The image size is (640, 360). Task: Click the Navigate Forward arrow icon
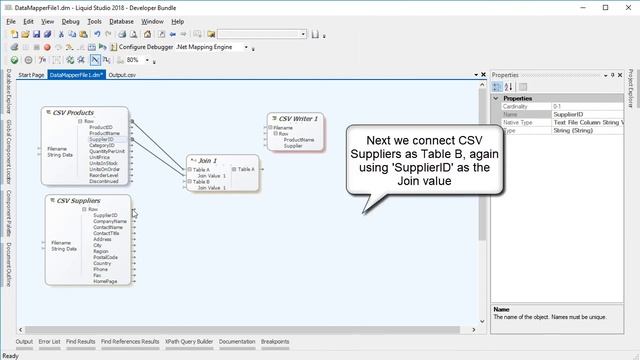pyautogui.click(x=184, y=34)
